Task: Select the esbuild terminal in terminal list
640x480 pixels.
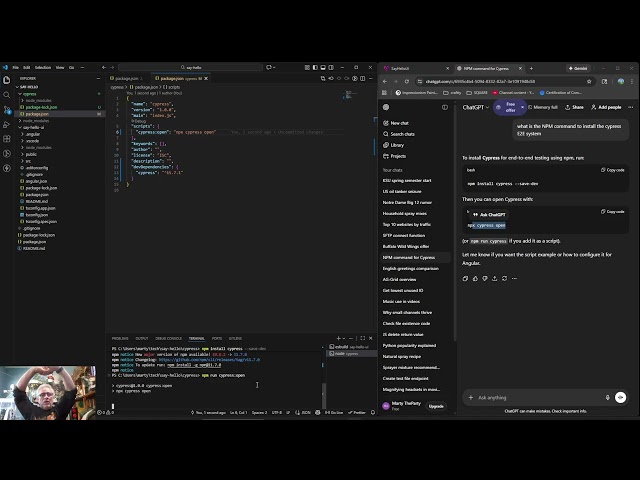Action: (349, 347)
